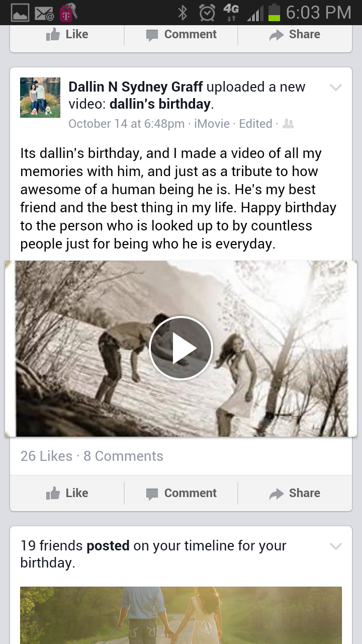Comment on the dallin's birthday video post

[181, 493]
